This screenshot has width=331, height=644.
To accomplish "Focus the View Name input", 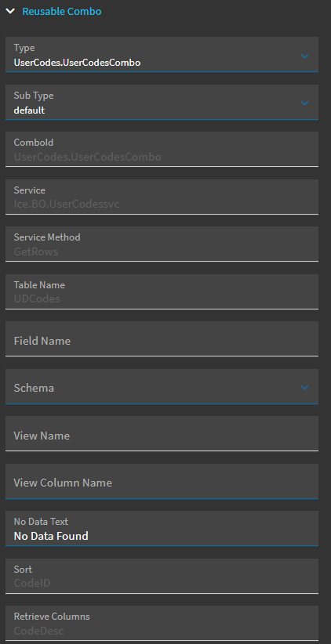I will click(162, 434).
